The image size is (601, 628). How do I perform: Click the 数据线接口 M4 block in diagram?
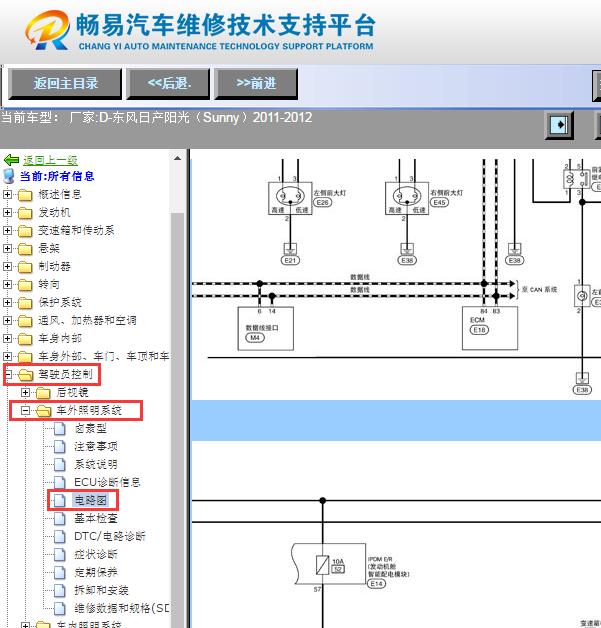pos(265,328)
